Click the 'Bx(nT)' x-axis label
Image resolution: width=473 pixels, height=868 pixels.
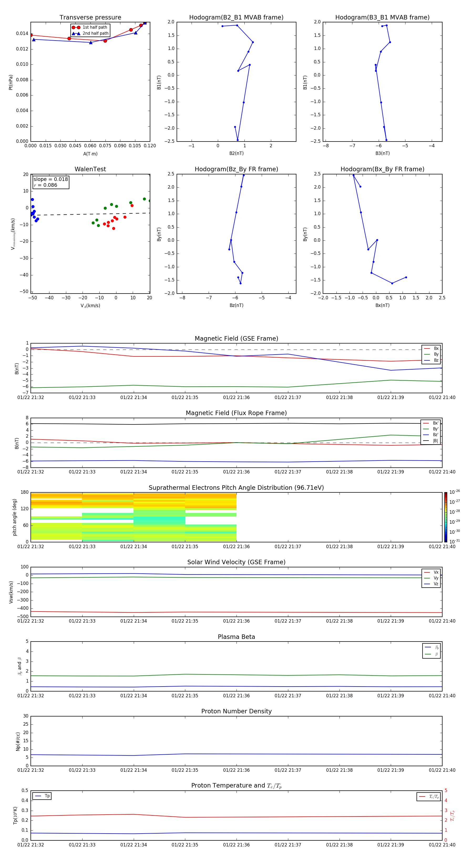(x=382, y=305)
